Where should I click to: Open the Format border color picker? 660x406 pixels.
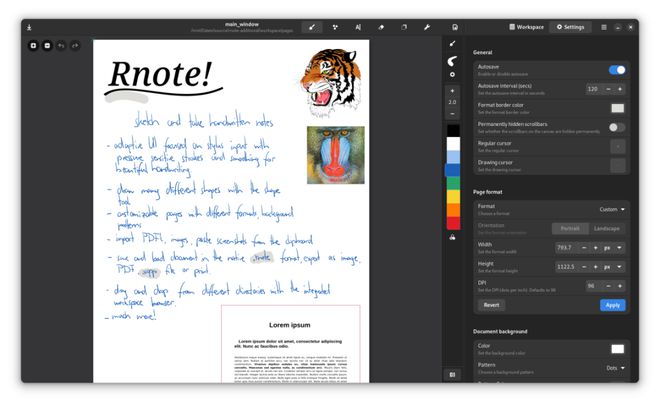pos(617,109)
